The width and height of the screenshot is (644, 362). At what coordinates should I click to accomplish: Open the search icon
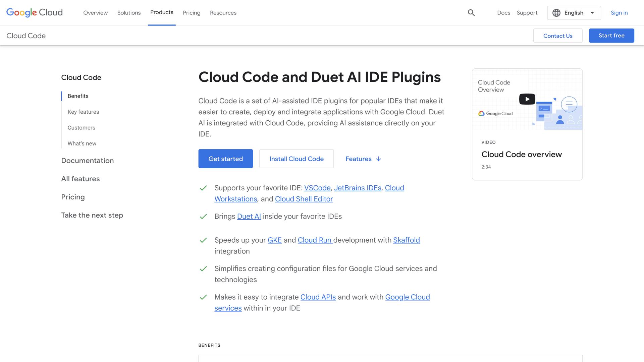click(471, 12)
